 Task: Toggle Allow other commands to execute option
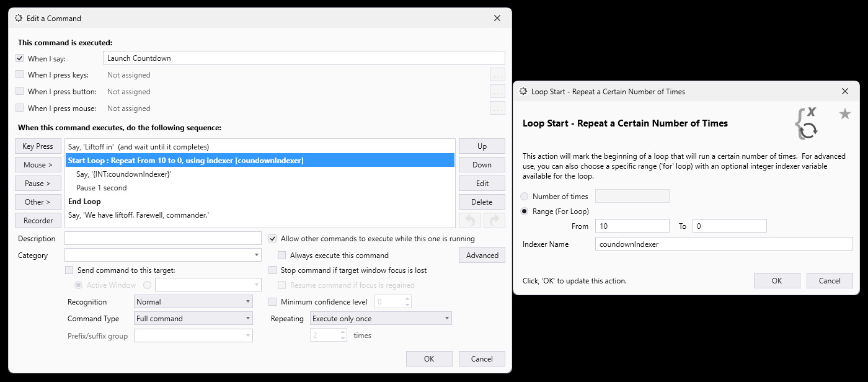point(272,238)
